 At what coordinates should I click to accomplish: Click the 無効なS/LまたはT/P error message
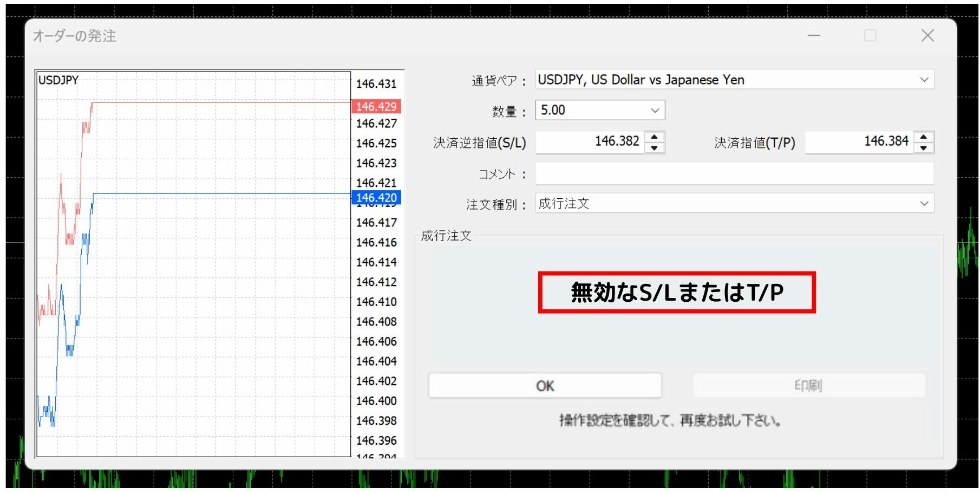tap(676, 293)
